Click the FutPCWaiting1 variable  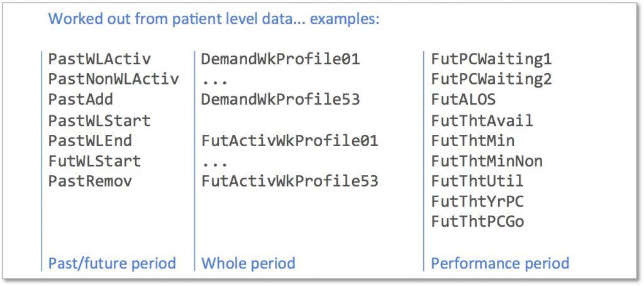pos(491,59)
